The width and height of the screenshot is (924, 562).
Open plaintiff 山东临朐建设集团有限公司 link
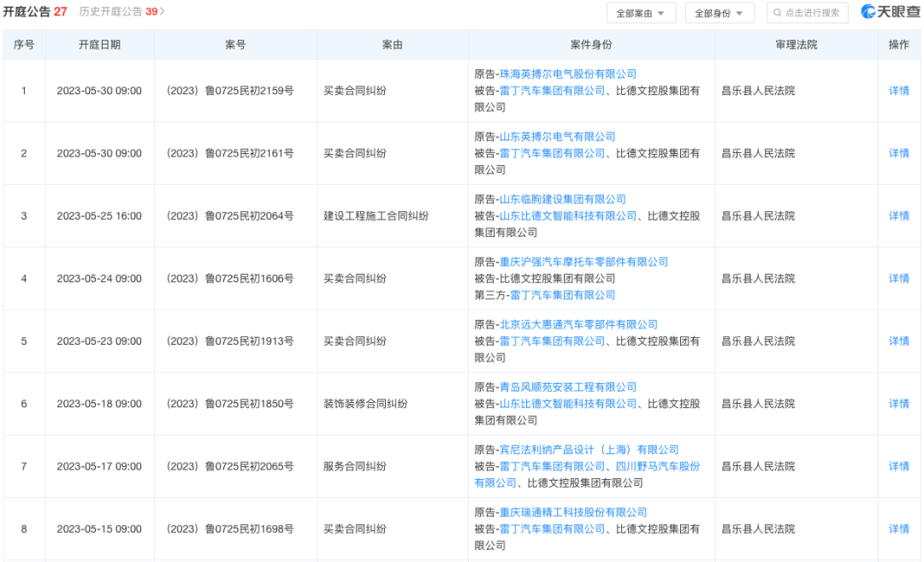coord(563,199)
